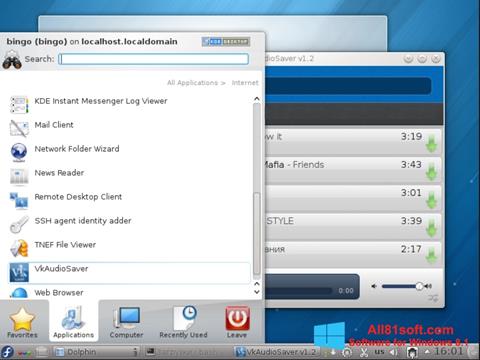
Task: Click the menu list scroll-up arrow
Action: (257, 99)
